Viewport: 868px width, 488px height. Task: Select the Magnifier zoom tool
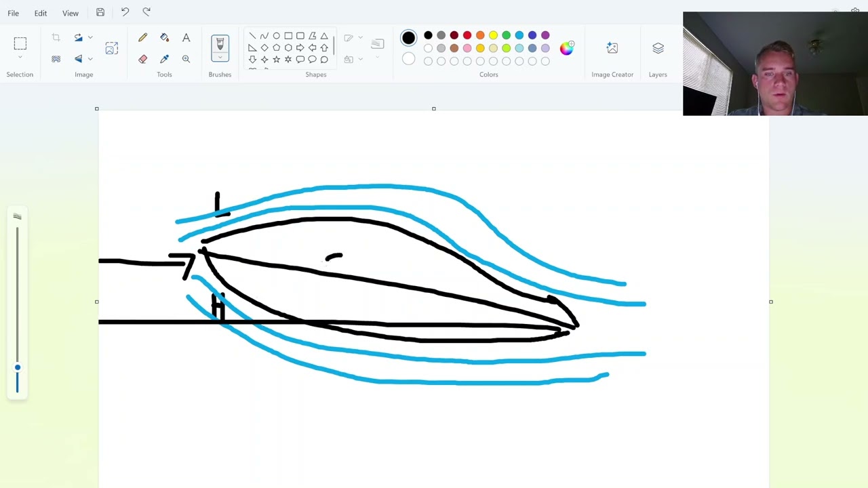[x=186, y=59]
